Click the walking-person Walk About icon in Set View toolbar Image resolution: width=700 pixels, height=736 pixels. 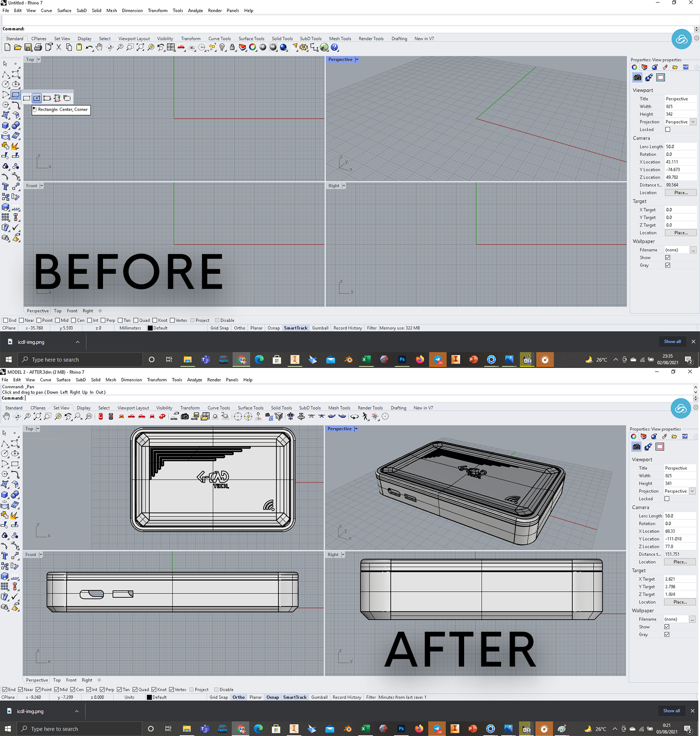click(x=365, y=416)
